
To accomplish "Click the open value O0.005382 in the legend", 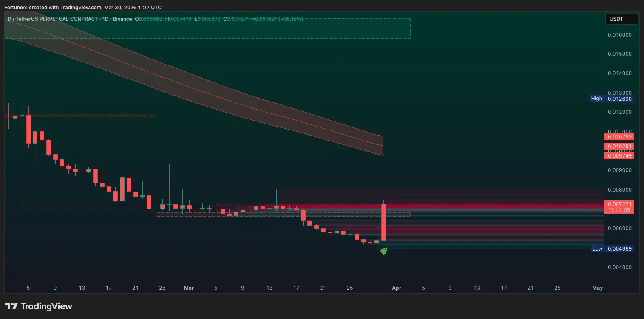I will coord(149,19).
